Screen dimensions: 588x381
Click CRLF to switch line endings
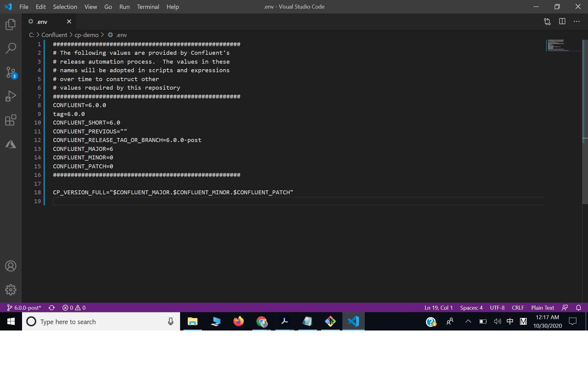pyautogui.click(x=517, y=308)
